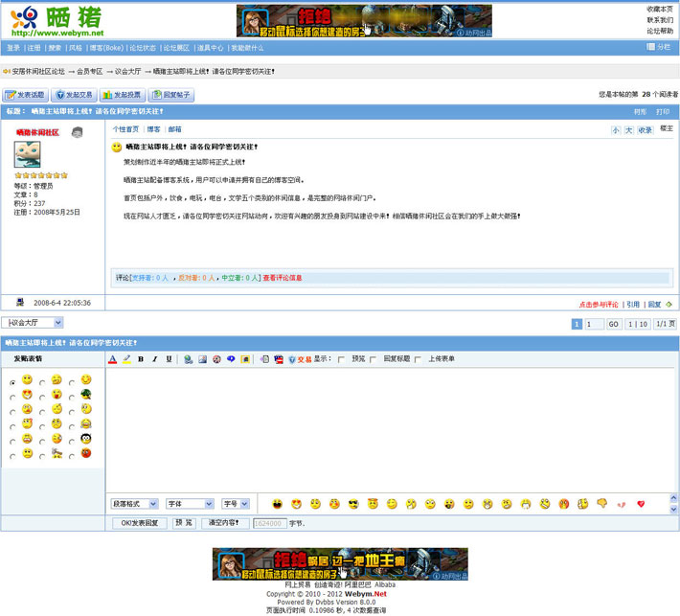Open the 议会大厅 forum jump dropdown
Viewport: 680px width, 616px height.
pyautogui.click(x=33, y=323)
